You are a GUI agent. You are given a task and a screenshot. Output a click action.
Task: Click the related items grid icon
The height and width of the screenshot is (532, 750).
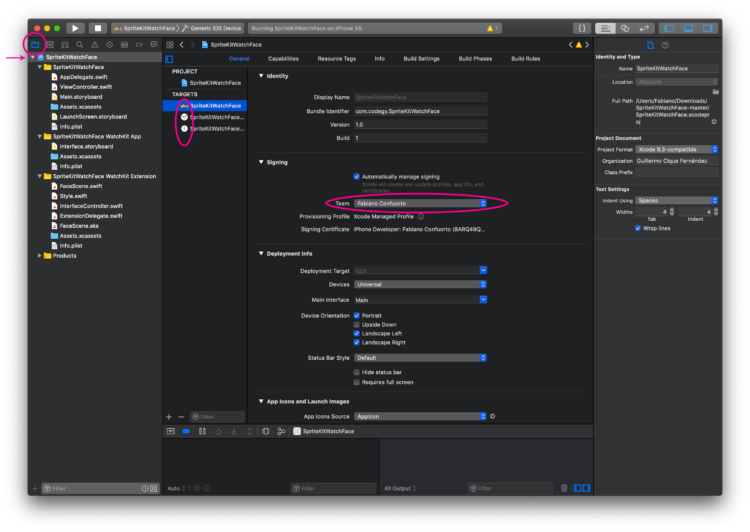(x=170, y=44)
